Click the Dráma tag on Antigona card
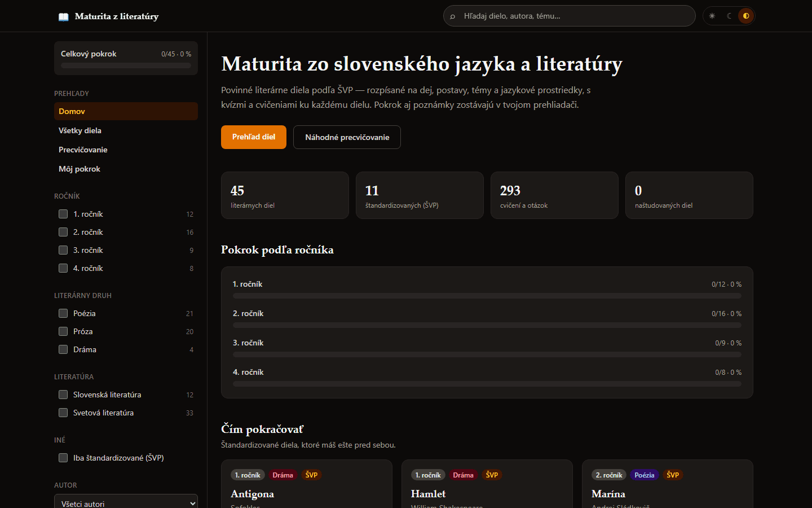This screenshot has width=812, height=508. coord(283,475)
